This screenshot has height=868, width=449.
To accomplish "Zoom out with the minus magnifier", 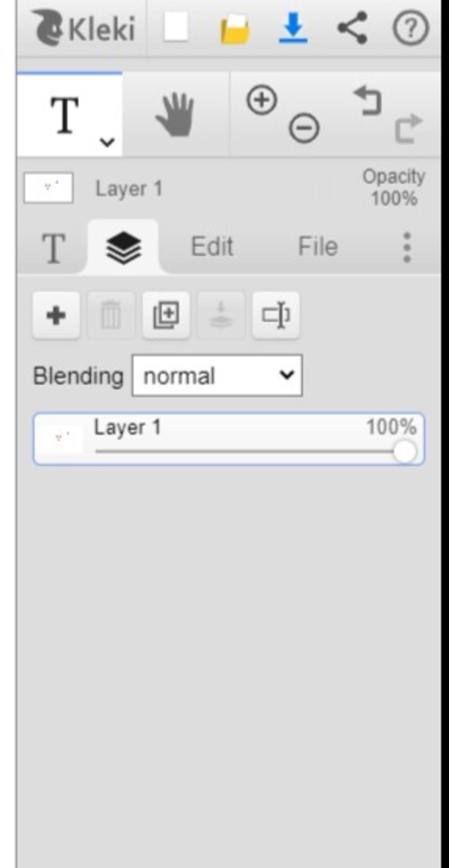I will coord(303,128).
